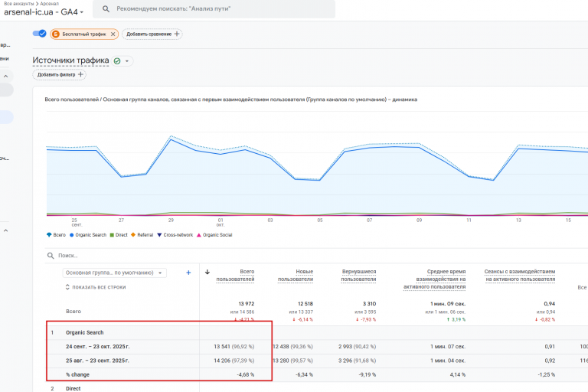Add a secondary dimension with plus icon
588x392 pixels.
tap(188, 273)
